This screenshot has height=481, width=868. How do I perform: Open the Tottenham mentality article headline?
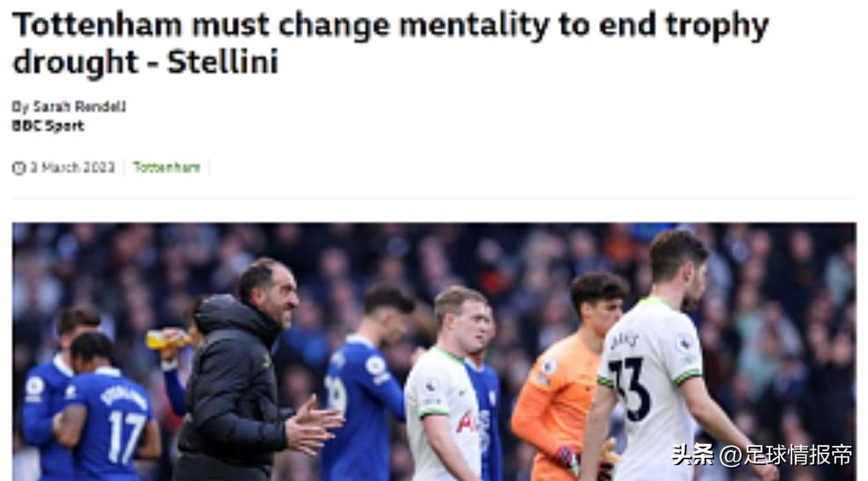pos(390,43)
